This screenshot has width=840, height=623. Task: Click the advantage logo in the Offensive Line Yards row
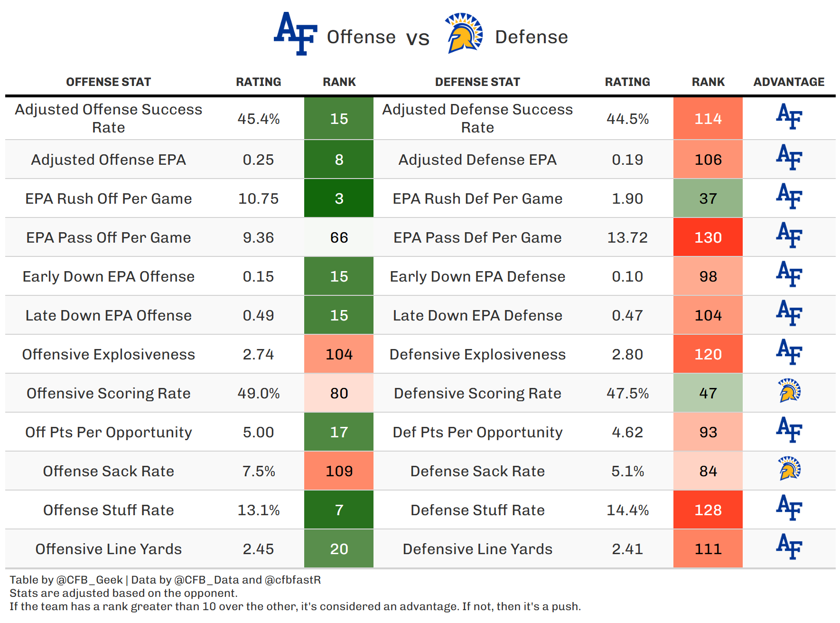(x=789, y=547)
